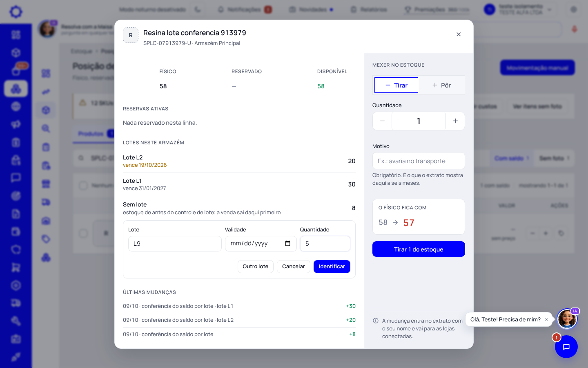
Task: Dismiss the 'Olá, Teste!' assistant tooltip
Action: 546,320
